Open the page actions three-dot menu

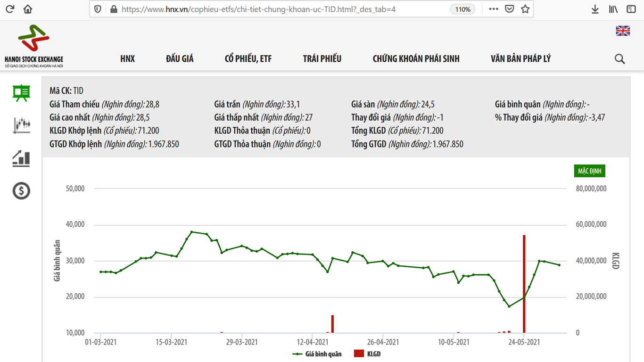(493, 9)
